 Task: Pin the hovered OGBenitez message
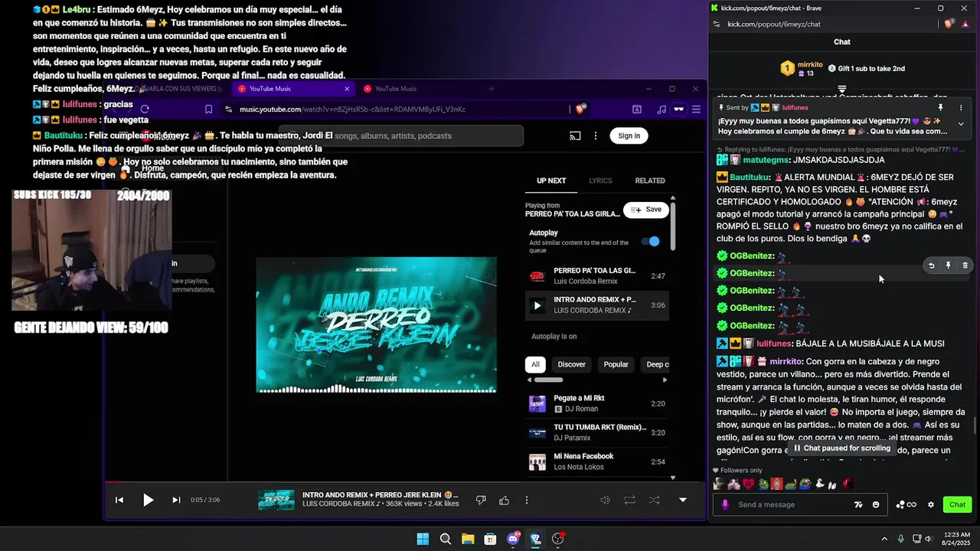948,266
